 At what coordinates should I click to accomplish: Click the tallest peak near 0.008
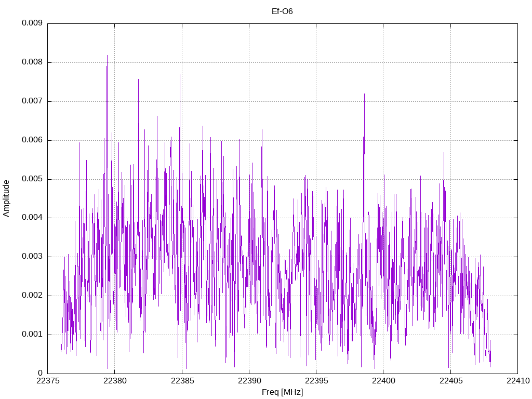[x=107, y=56]
